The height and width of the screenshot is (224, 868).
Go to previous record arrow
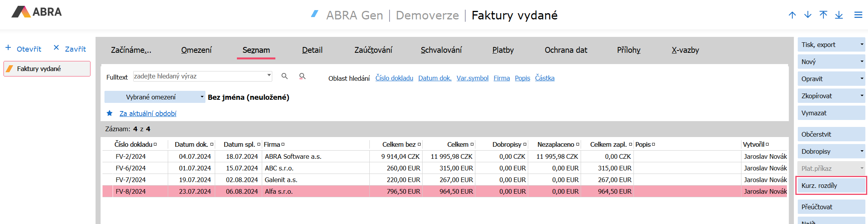792,15
